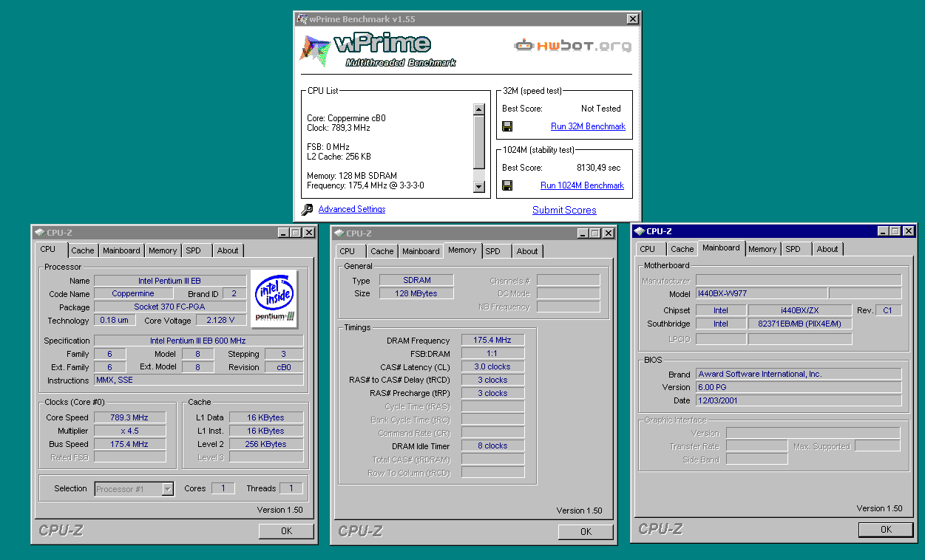Click the BIOS version 6.00 PG field
The width and height of the screenshot is (925, 560).
799,388
